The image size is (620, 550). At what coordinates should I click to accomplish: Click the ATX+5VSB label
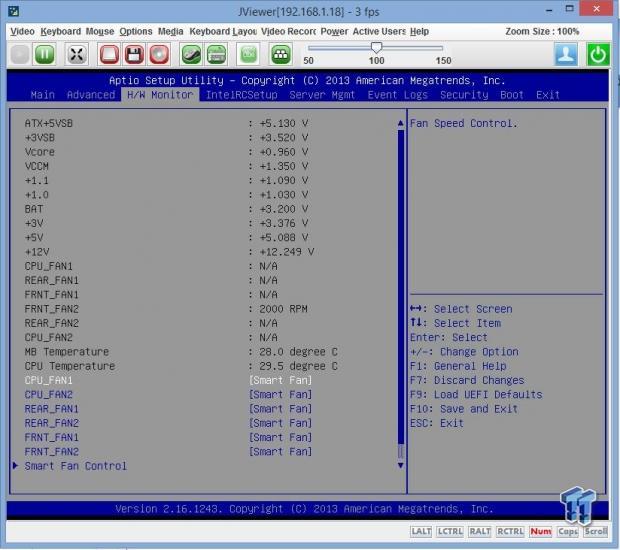[49, 123]
